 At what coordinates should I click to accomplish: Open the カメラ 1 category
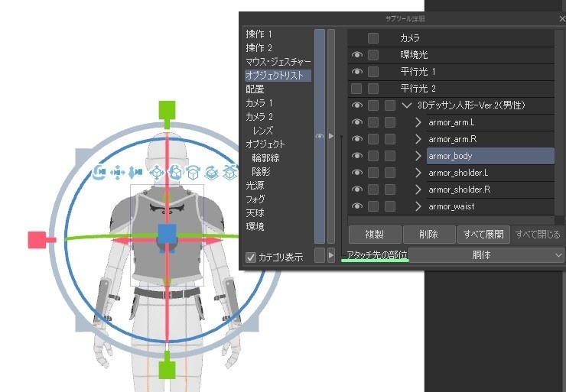tap(259, 103)
